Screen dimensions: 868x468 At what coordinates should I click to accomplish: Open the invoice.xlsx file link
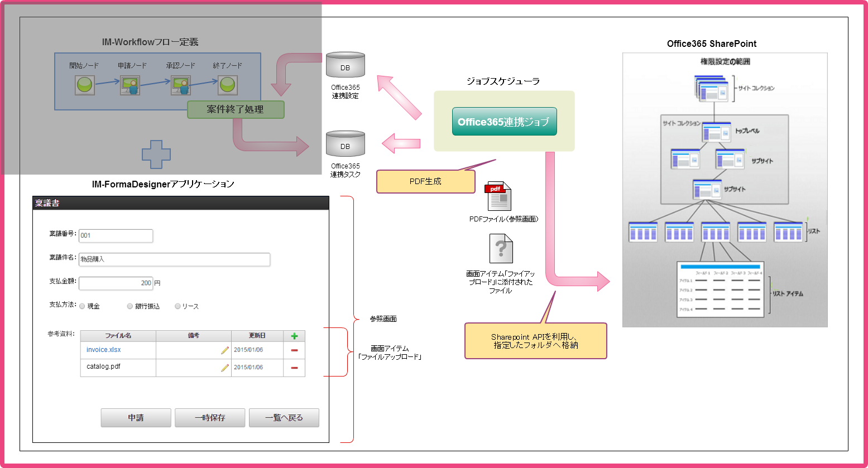click(x=103, y=350)
